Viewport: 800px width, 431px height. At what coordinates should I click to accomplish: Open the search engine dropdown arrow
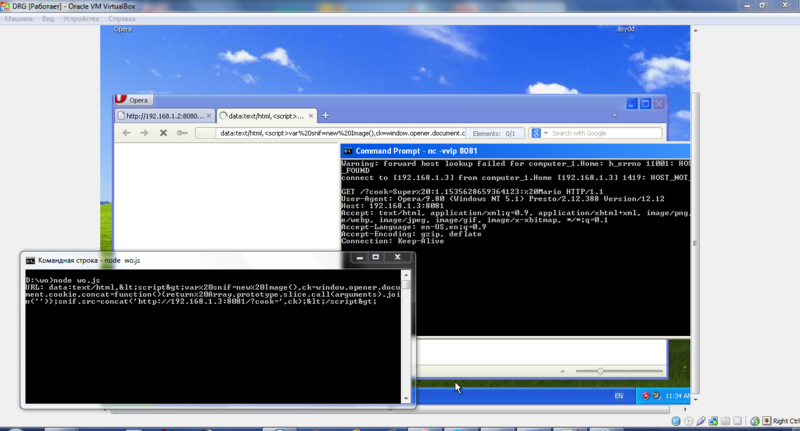point(545,133)
